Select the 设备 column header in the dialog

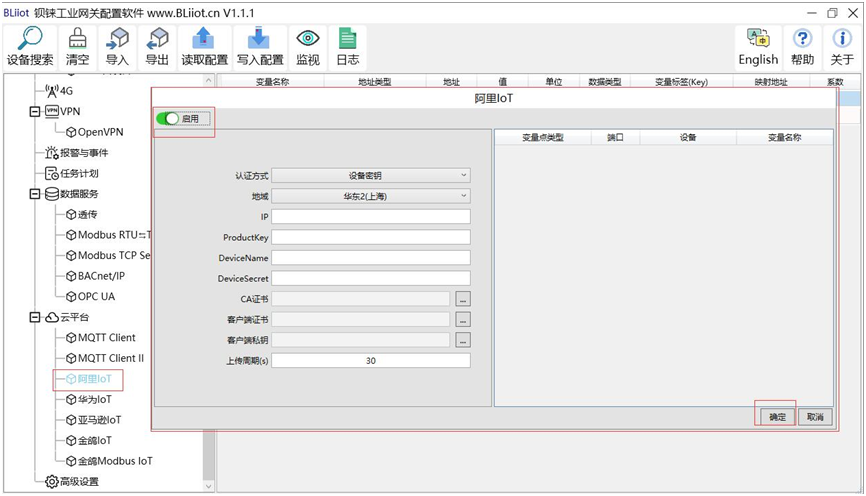688,138
